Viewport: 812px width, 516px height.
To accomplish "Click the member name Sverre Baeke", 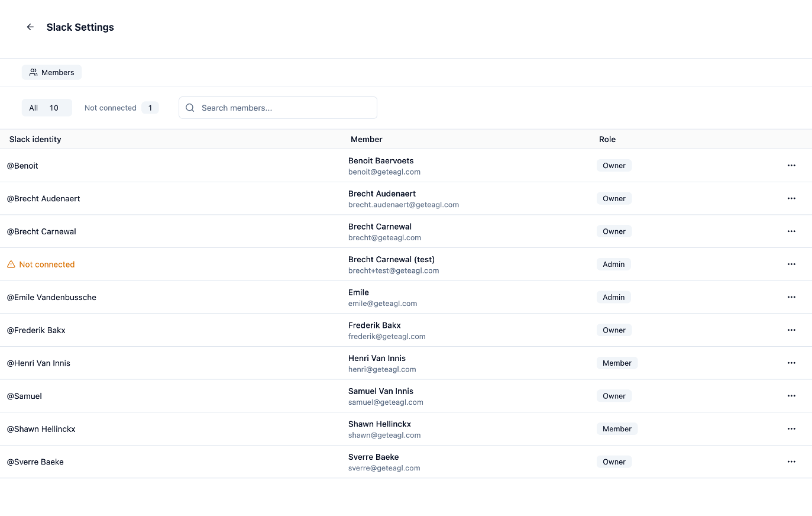I will [374, 457].
